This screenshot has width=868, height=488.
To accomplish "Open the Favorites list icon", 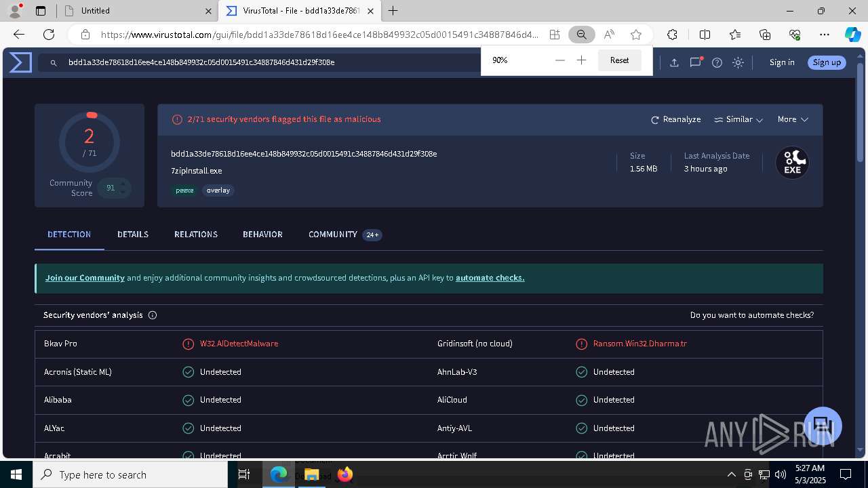I will click(x=735, y=35).
